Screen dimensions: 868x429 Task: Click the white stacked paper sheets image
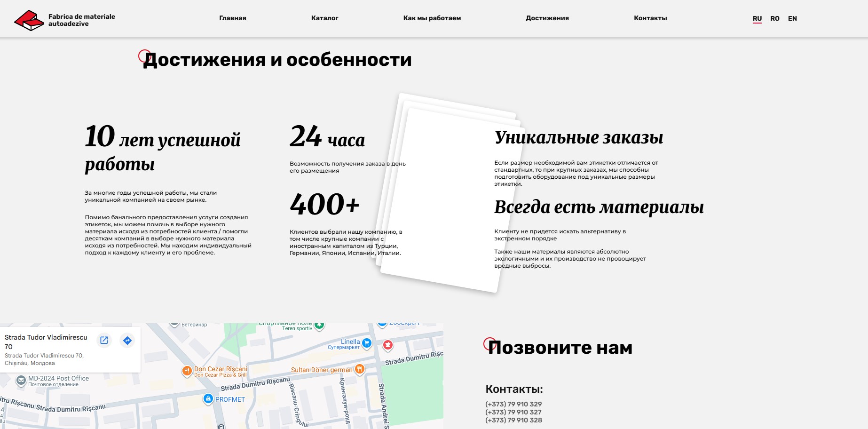[449, 193]
